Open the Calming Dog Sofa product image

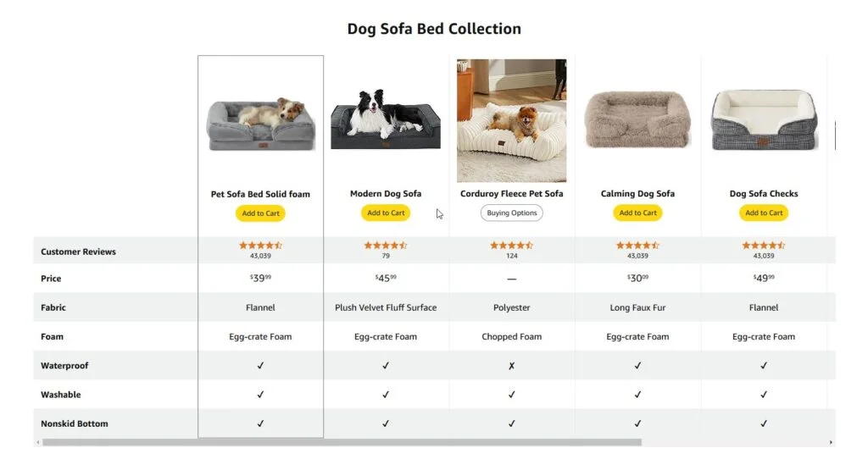[x=637, y=119]
